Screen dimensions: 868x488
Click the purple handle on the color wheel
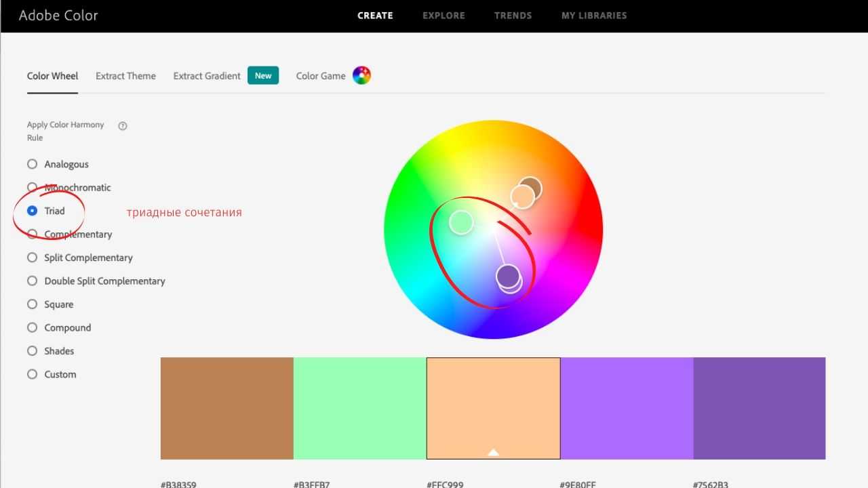(508, 276)
